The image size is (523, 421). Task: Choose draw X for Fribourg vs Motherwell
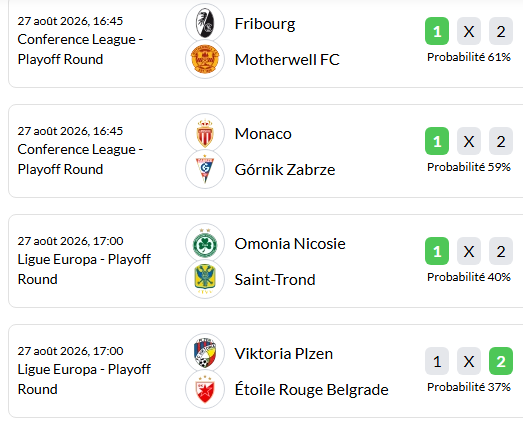(x=469, y=31)
